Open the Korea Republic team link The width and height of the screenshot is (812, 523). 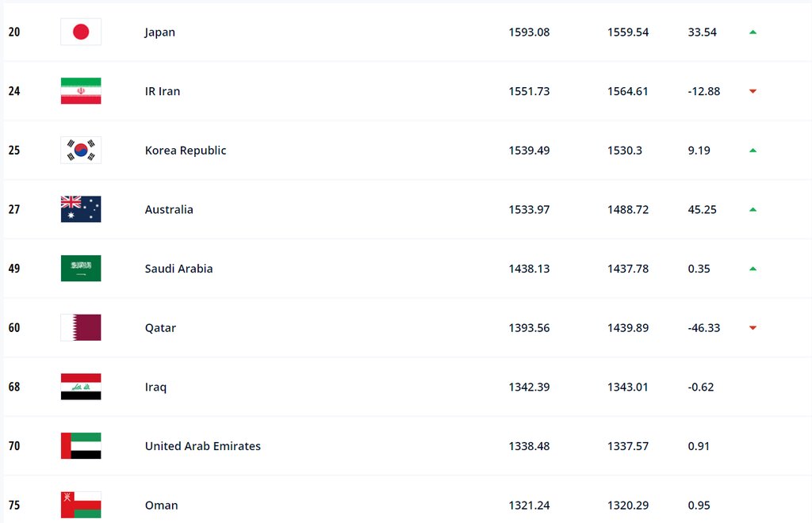coord(186,151)
